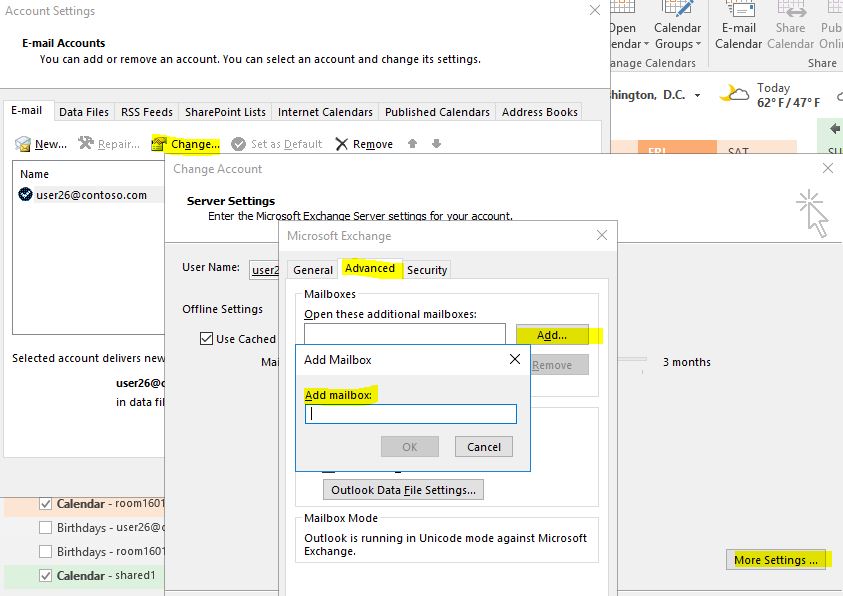Move account down with arrow
Screen dimensions: 843x596
point(436,144)
